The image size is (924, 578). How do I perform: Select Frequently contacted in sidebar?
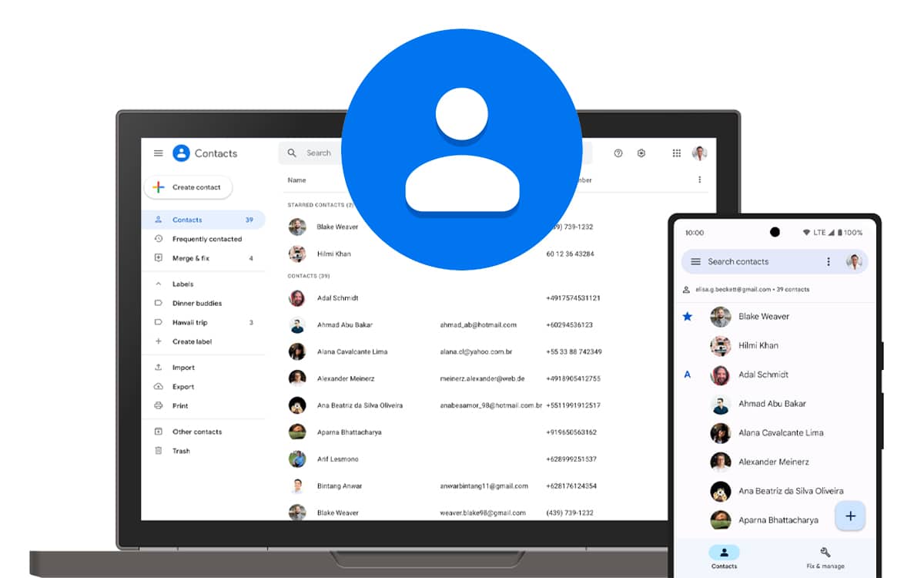tap(206, 239)
